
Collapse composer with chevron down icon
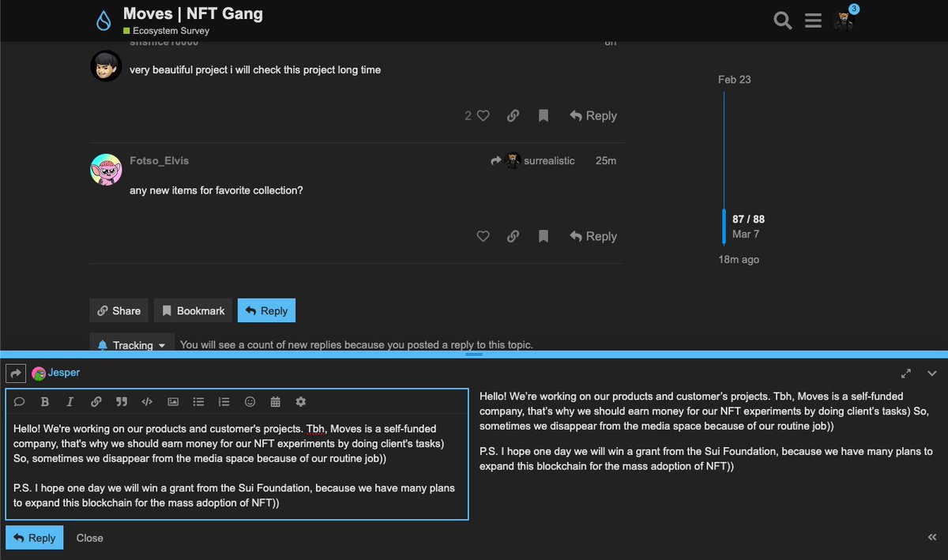click(931, 373)
